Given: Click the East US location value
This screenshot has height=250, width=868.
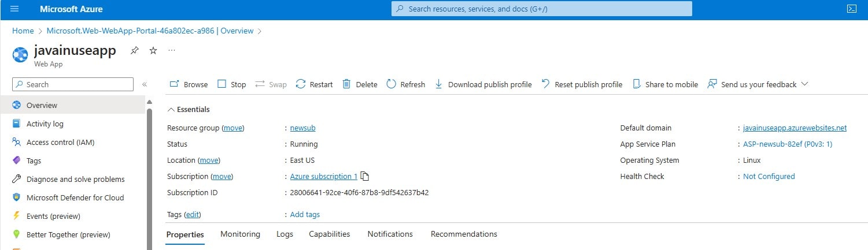Looking at the screenshot, I should 302,161.
